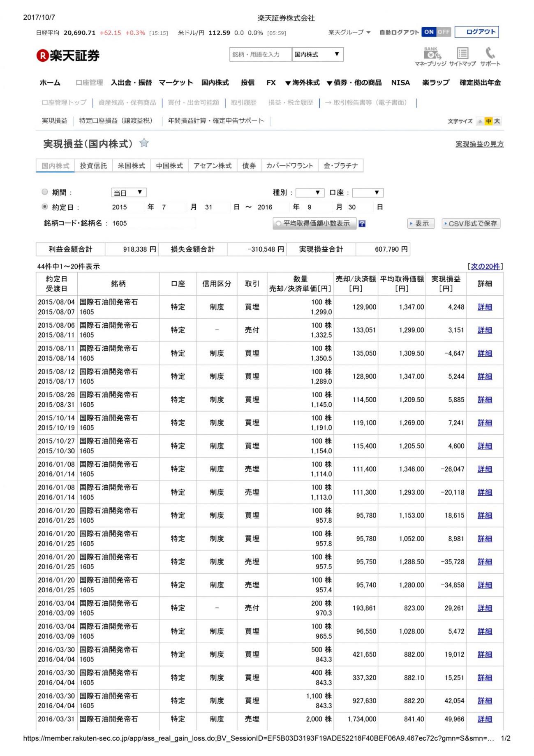Set font size to small (小)
The width and height of the screenshot is (534, 756).
(x=480, y=121)
